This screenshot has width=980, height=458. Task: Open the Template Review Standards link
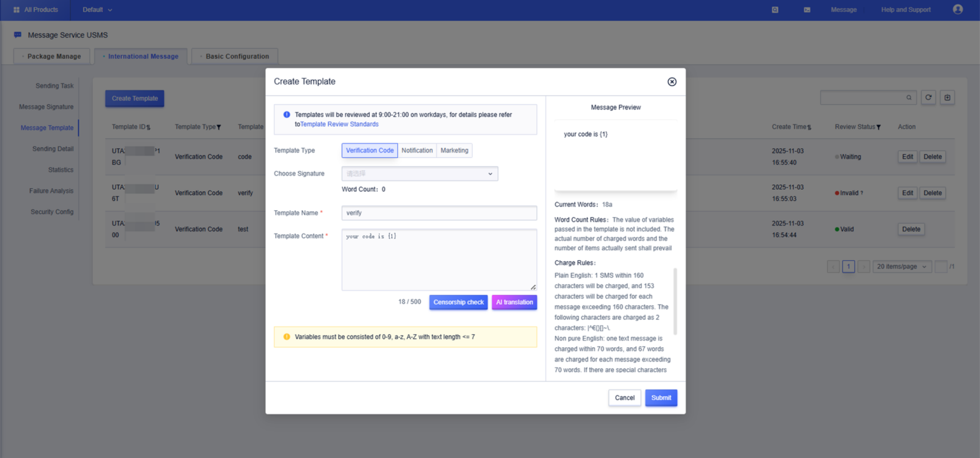tap(339, 124)
